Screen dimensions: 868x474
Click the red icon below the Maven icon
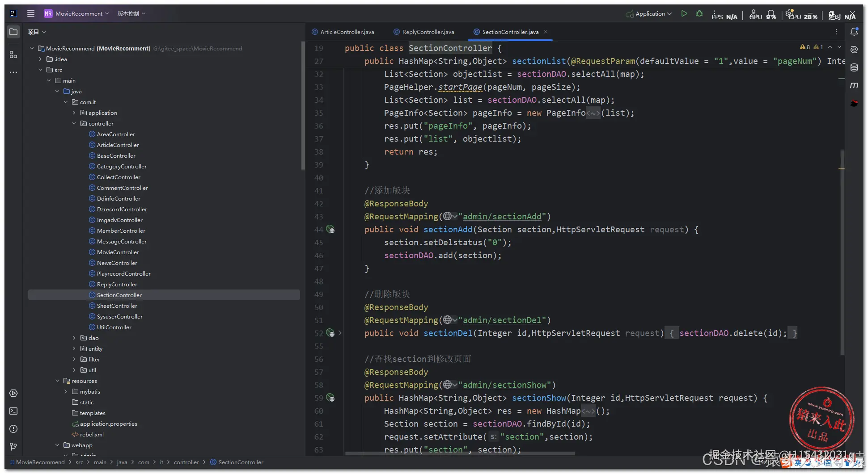tap(854, 103)
